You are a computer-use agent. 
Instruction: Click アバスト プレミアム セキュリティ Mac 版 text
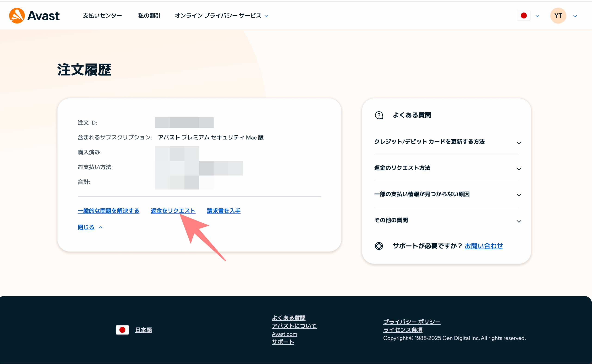[211, 137]
